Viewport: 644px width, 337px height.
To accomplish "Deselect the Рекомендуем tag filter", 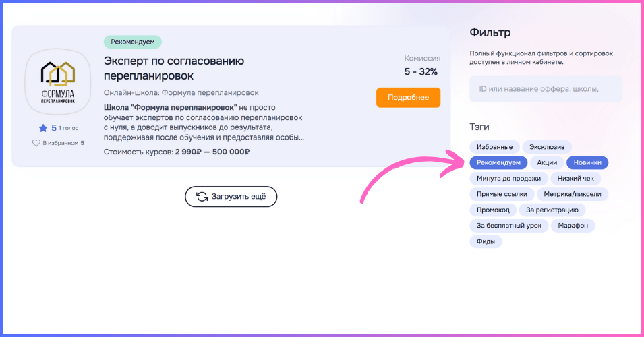I will click(498, 162).
